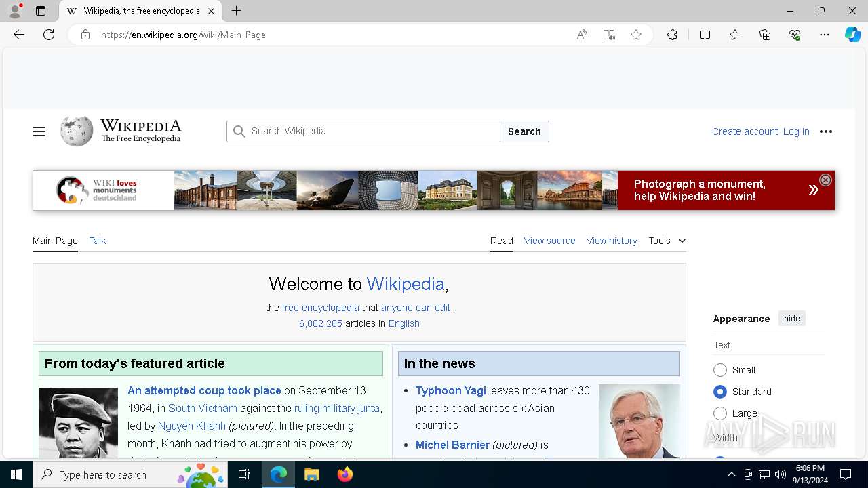
Task: Open the View history tab
Action: coord(612,241)
